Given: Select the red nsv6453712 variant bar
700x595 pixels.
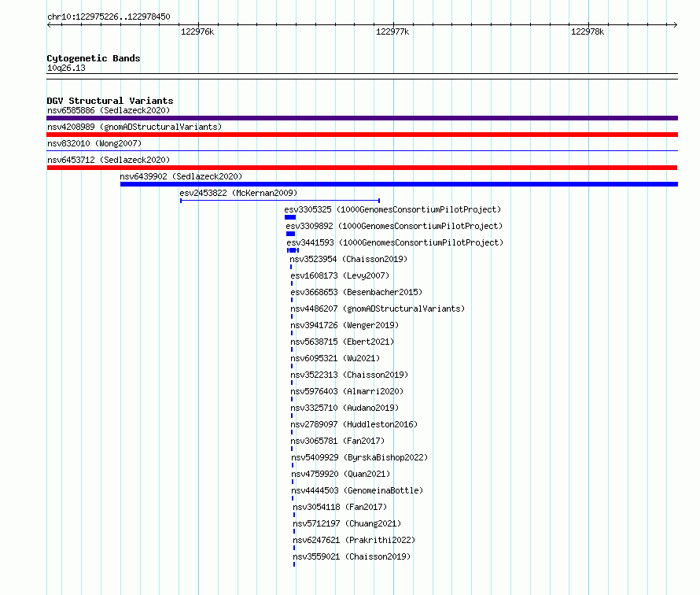Looking at the screenshot, I should [362, 168].
